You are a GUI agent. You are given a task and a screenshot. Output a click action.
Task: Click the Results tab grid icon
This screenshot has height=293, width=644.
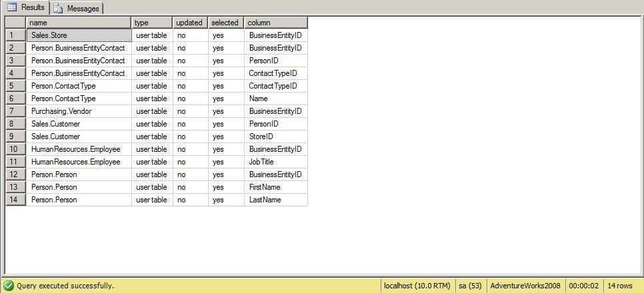12,7
